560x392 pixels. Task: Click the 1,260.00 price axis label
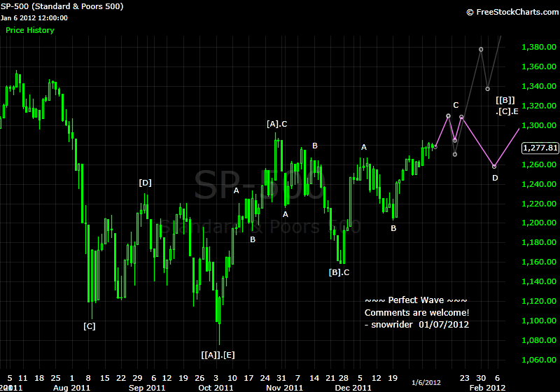pos(539,165)
